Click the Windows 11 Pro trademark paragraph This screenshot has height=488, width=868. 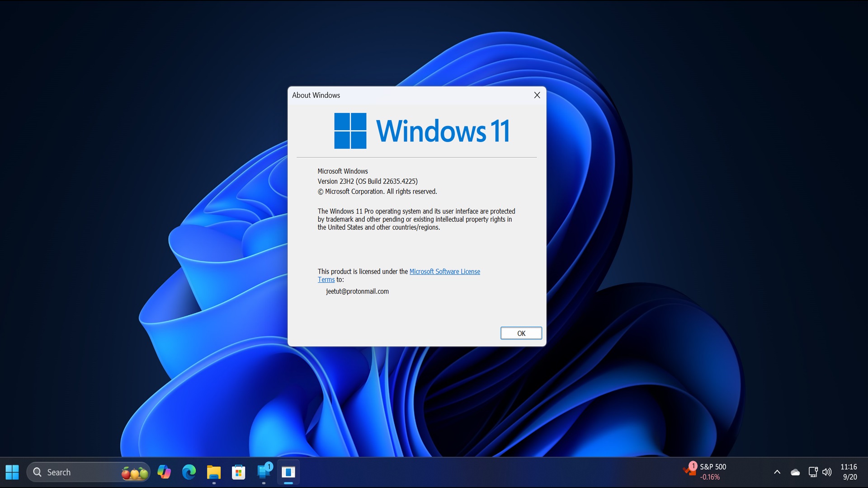click(416, 219)
